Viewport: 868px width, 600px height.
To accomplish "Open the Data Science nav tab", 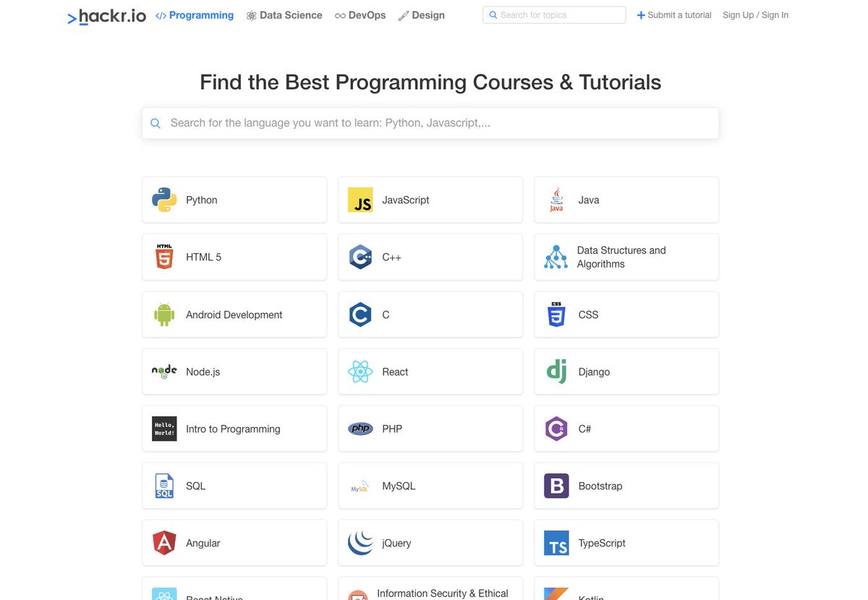I will [x=284, y=15].
